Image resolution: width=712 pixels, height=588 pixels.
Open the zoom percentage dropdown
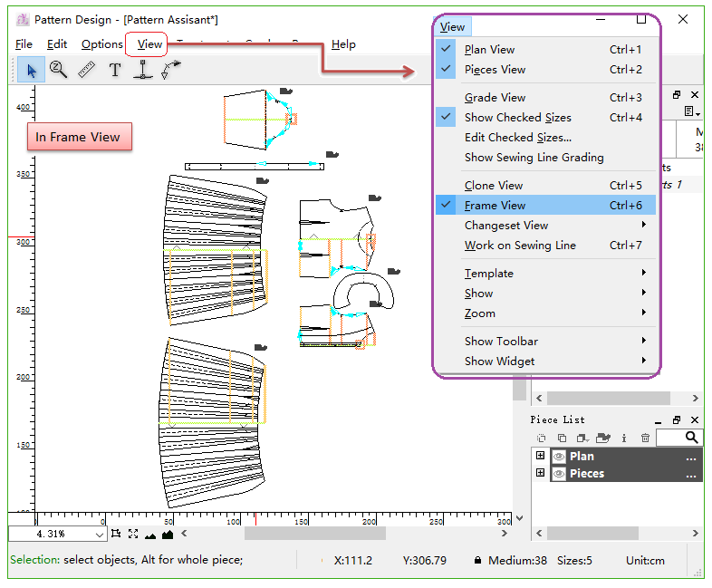click(x=99, y=535)
